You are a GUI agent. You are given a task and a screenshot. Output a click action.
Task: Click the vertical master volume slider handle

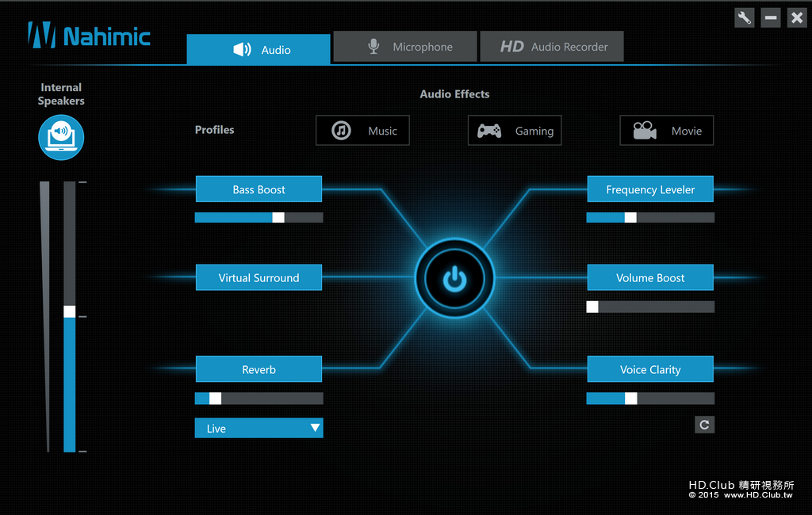click(x=70, y=311)
